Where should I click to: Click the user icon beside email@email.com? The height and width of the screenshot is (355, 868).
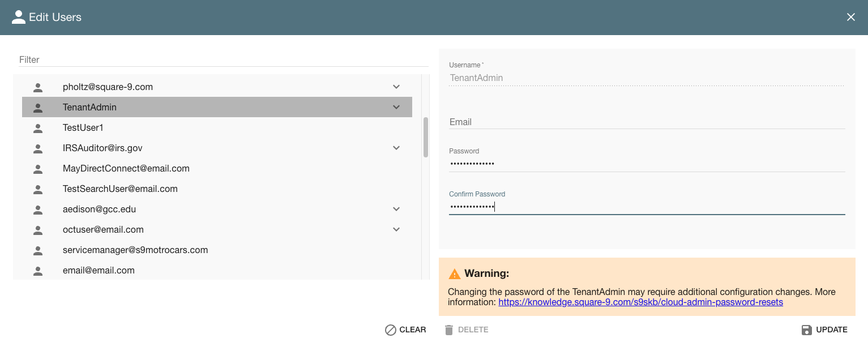coord(38,271)
